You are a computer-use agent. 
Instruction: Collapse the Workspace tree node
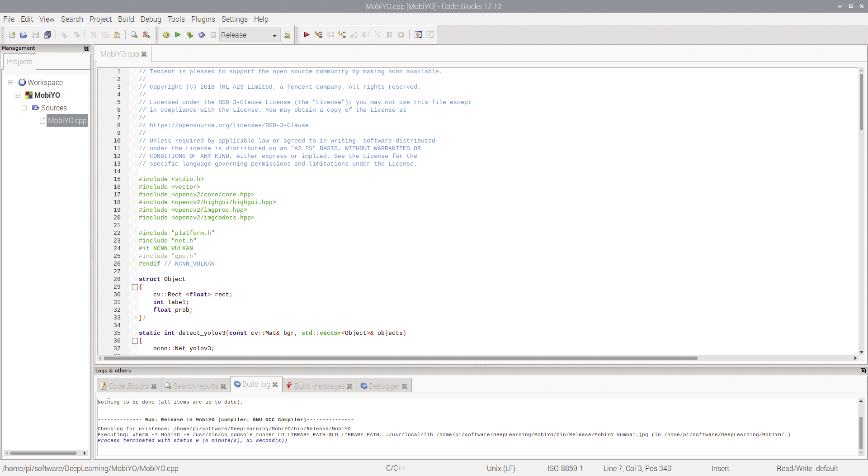[10, 82]
